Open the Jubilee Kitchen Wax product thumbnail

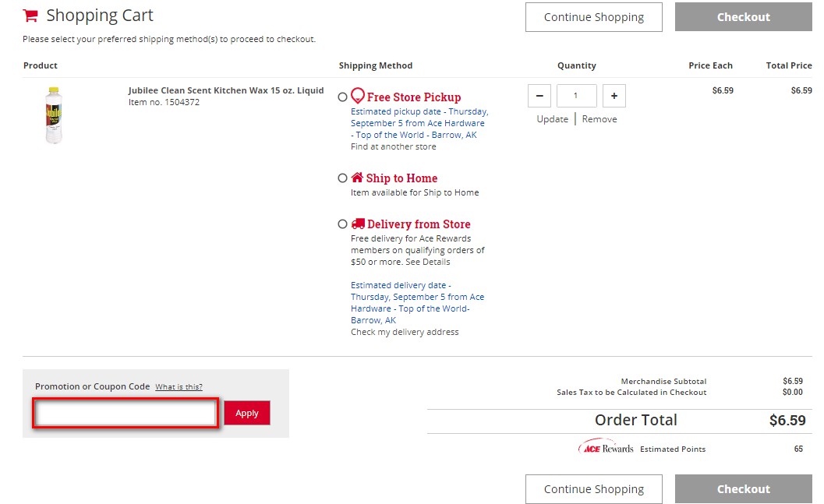[x=54, y=115]
